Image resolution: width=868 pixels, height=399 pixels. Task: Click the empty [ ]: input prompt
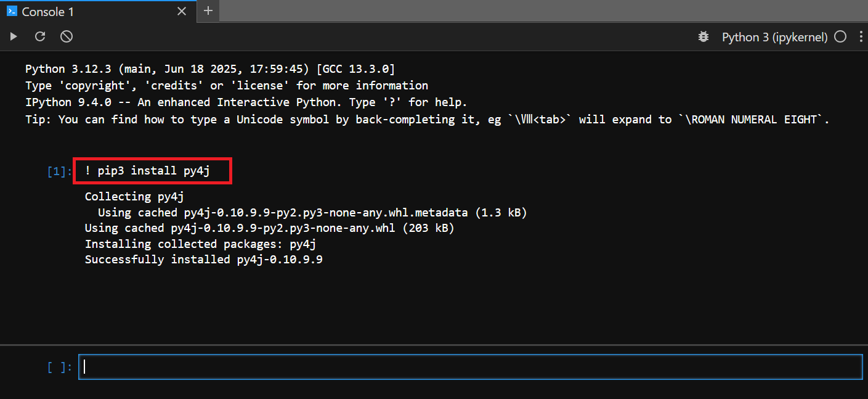(x=60, y=368)
